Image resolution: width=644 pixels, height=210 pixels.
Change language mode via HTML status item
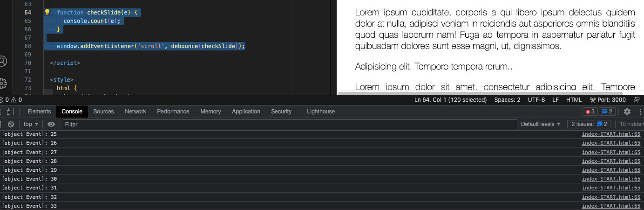click(574, 100)
